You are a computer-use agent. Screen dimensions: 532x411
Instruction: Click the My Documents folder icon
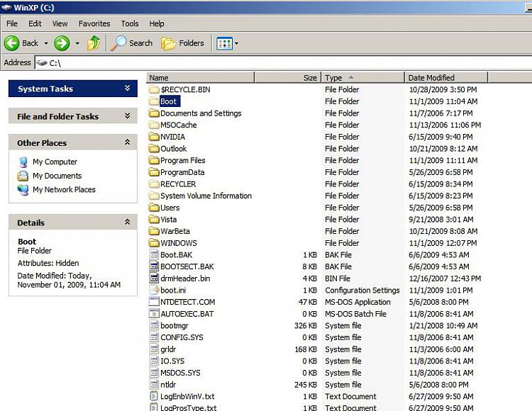pos(23,176)
